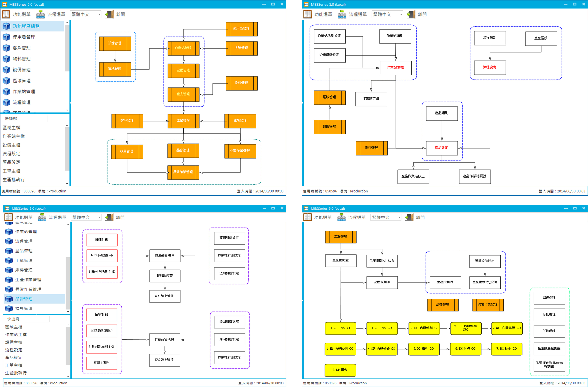This screenshot has height=387, width=588.
Task: Click the cube icon beside 使用者管理
Action: coord(6,37)
